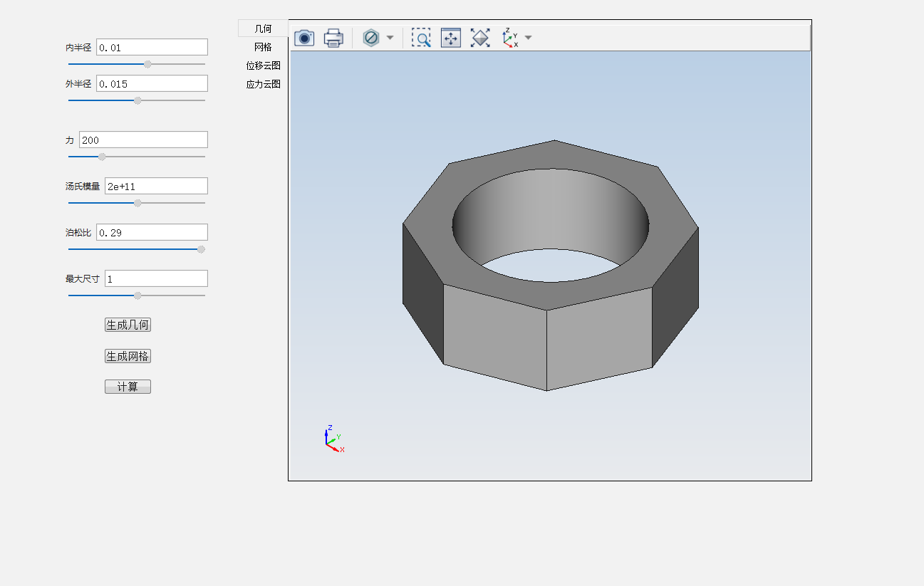The image size is (924, 586).
Task: Open the display-style dropdown arrow
Action: pos(390,38)
